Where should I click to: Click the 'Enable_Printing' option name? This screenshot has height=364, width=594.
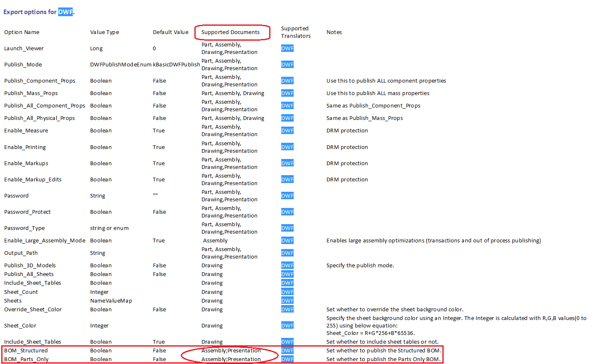25,147
